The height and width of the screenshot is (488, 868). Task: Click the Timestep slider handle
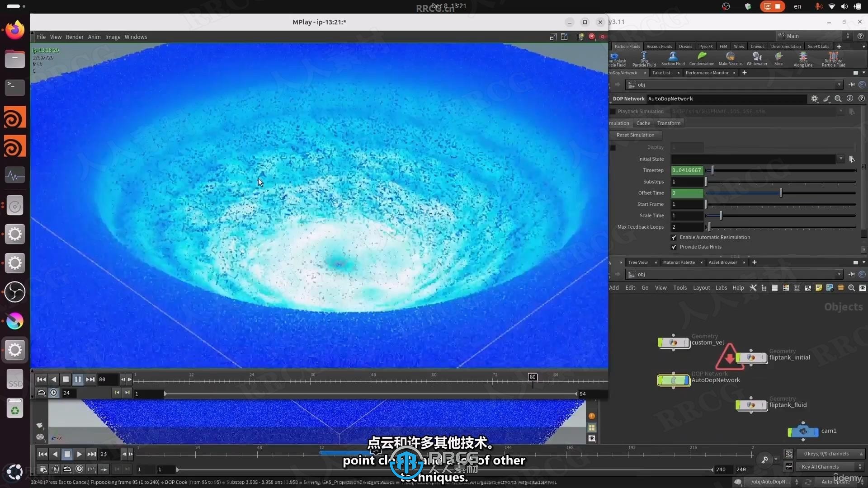[x=712, y=170]
